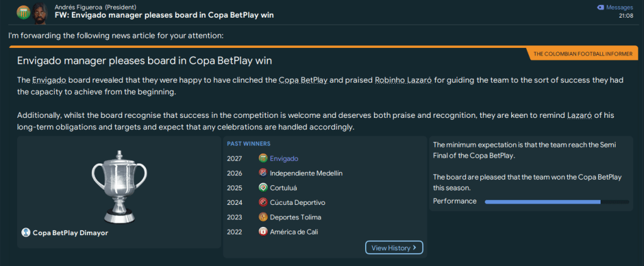Image resolution: width=644 pixels, height=266 pixels.
Task: Select Independiente Medellín from past winners
Action: pyautogui.click(x=306, y=173)
